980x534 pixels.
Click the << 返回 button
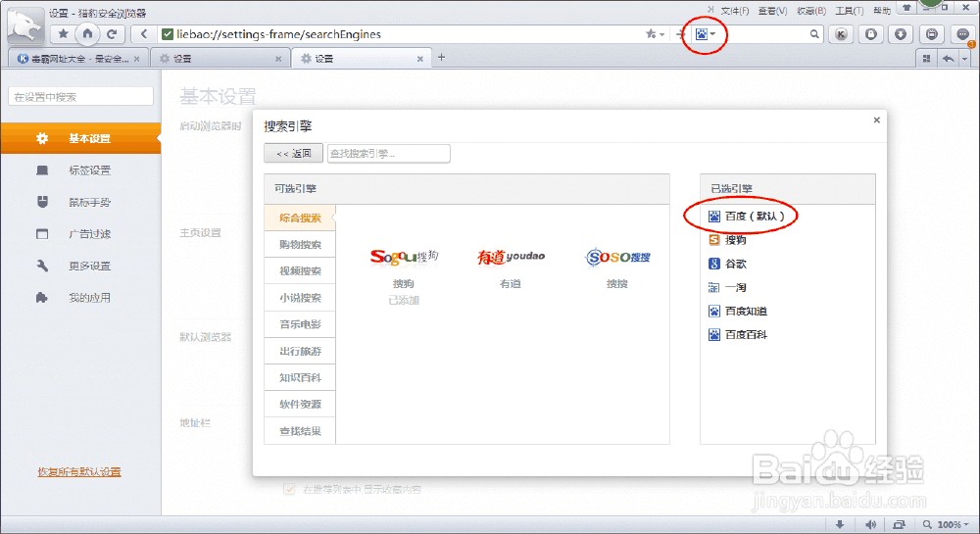(x=293, y=153)
